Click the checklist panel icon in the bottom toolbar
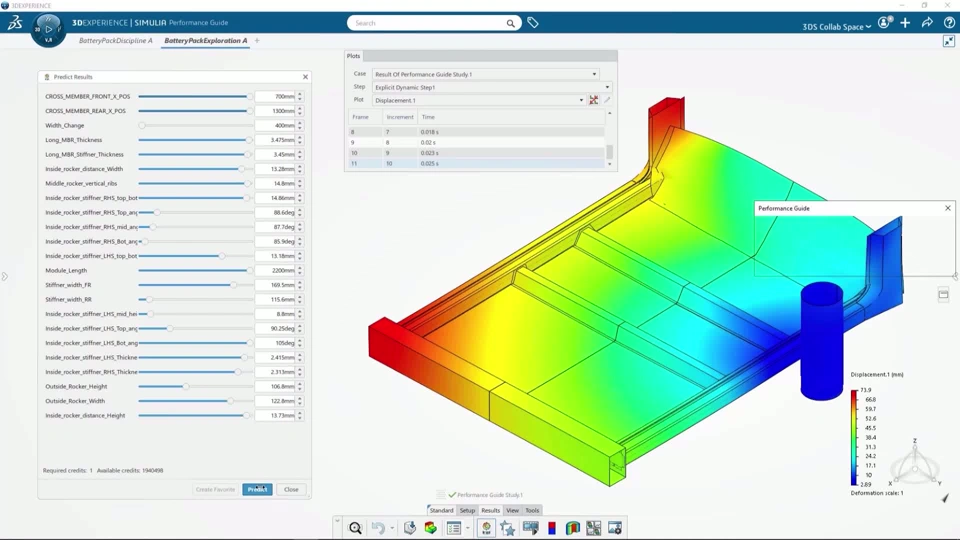960x540 pixels. pyautogui.click(x=454, y=528)
